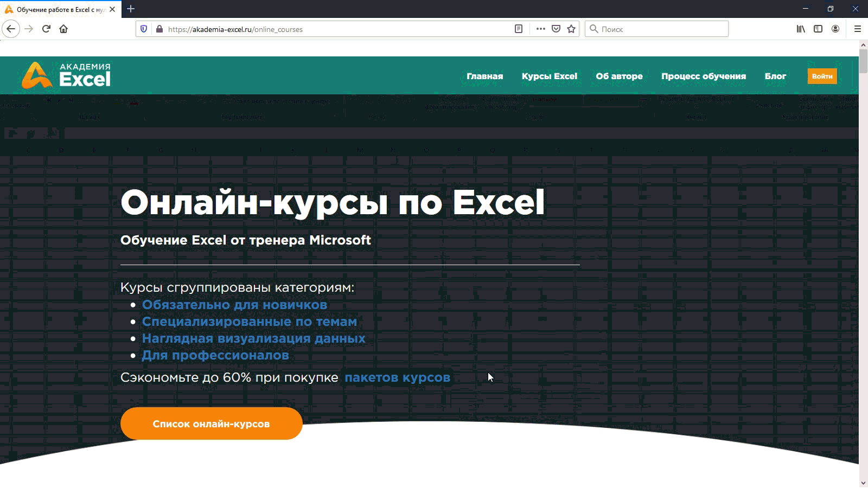Click the scrollbar down arrow
Screen dimensions: 868x488
pyautogui.click(x=863, y=483)
